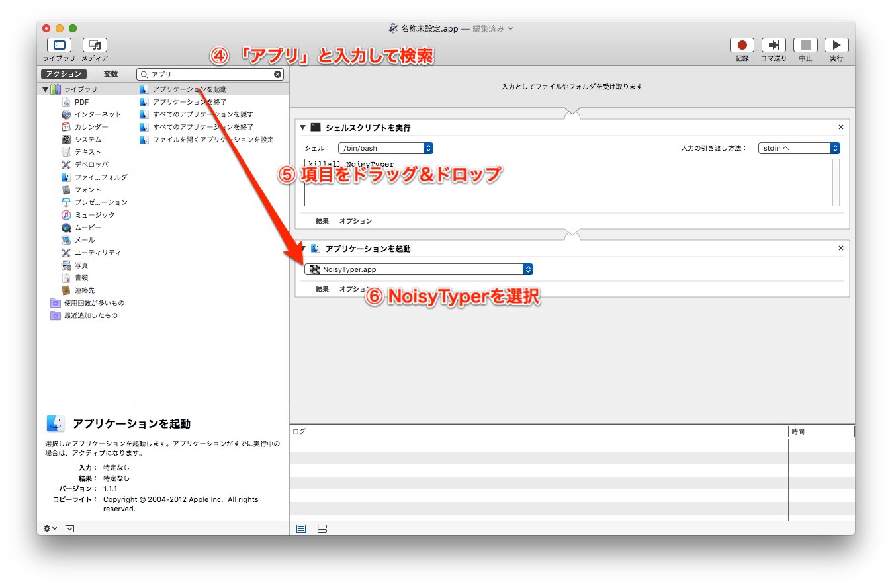
Task: Open the 入力の引き渡し方法 dropdown (stdin へ)
Action: 799,149
